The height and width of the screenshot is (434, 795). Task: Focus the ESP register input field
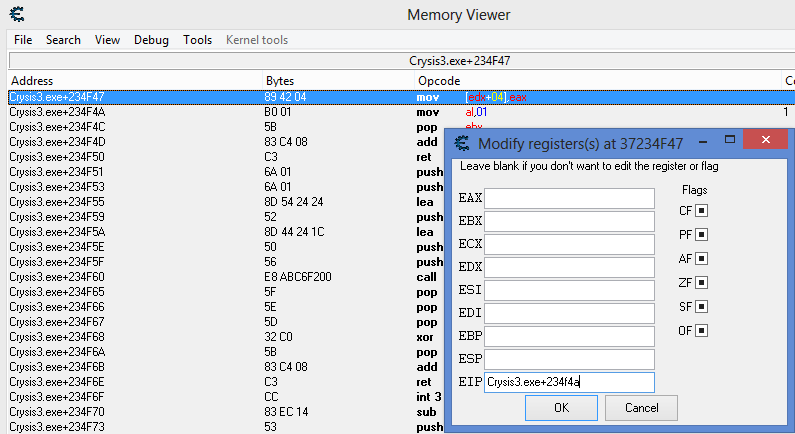[x=569, y=359]
